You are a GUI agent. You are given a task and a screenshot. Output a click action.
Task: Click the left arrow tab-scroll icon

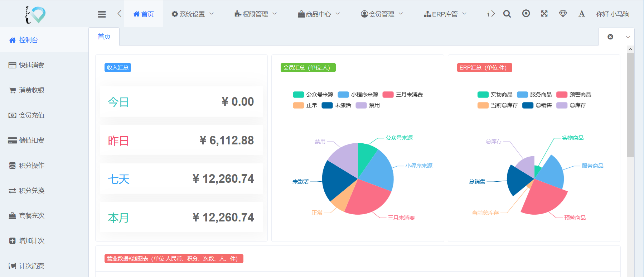(119, 14)
